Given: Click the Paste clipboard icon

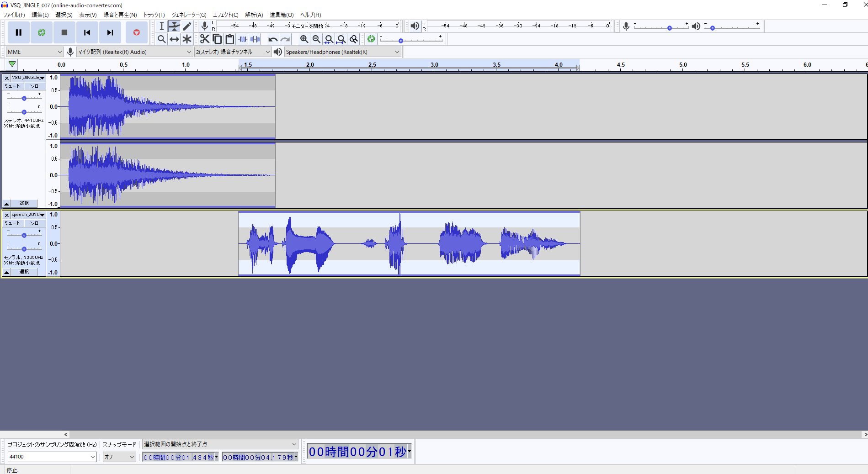Looking at the screenshot, I should point(230,39).
